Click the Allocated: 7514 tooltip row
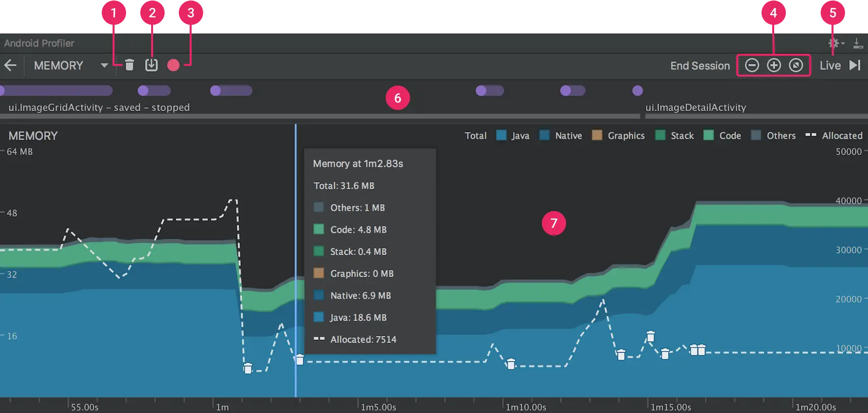 tap(355, 339)
